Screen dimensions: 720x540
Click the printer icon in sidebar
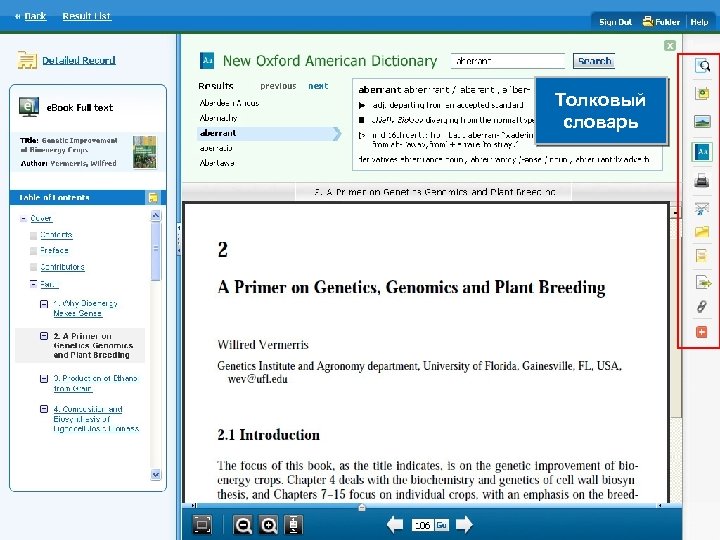pyautogui.click(x=702, y=180)
